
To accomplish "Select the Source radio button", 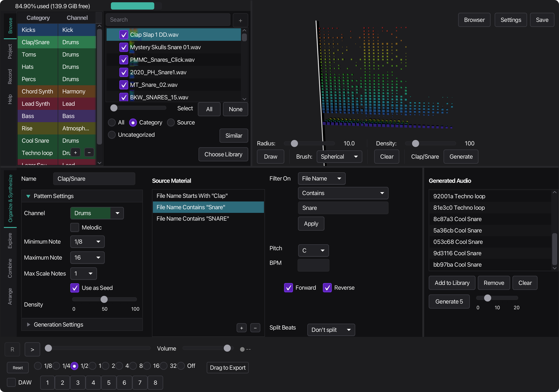I will coord(171,122).
